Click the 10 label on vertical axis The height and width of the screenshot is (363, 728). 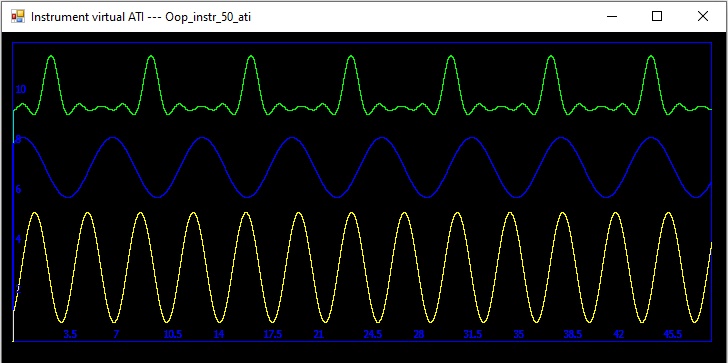tap(21, 90)
